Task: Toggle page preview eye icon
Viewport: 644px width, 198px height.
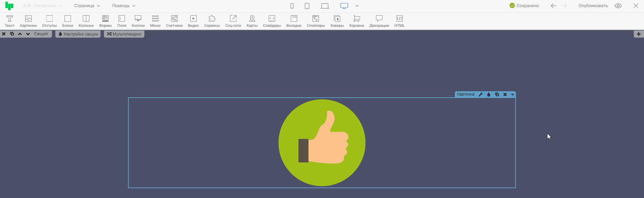Action: (x=618, y=6)
